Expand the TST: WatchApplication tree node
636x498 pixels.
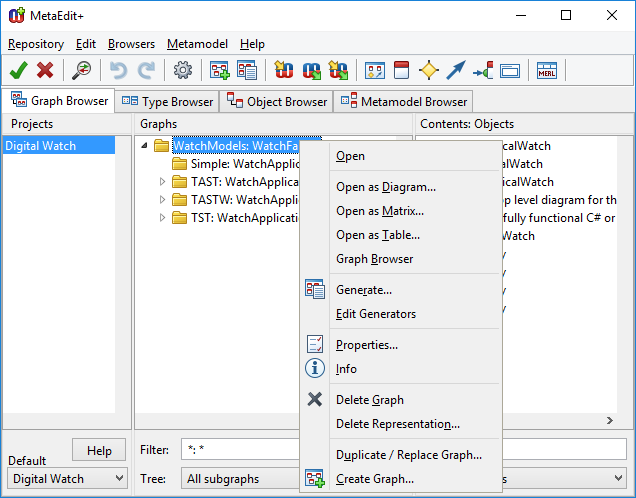163,218
